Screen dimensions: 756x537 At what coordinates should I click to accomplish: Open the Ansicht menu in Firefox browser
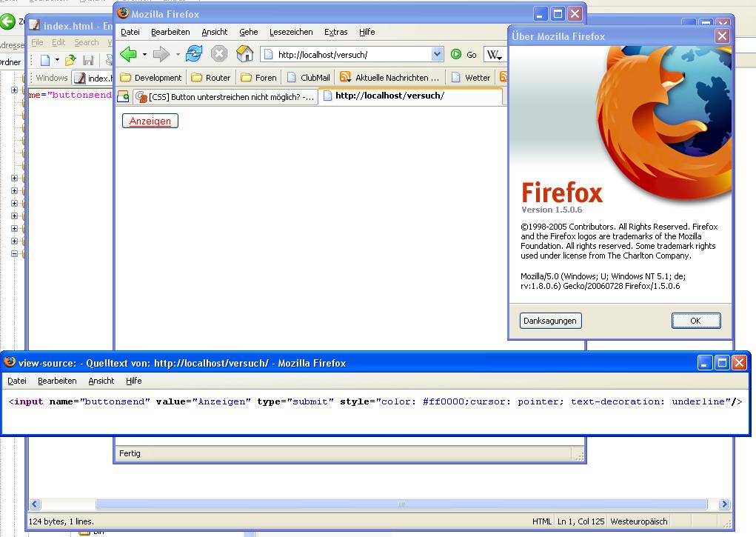pyautogui.click(x=215, y=32)
